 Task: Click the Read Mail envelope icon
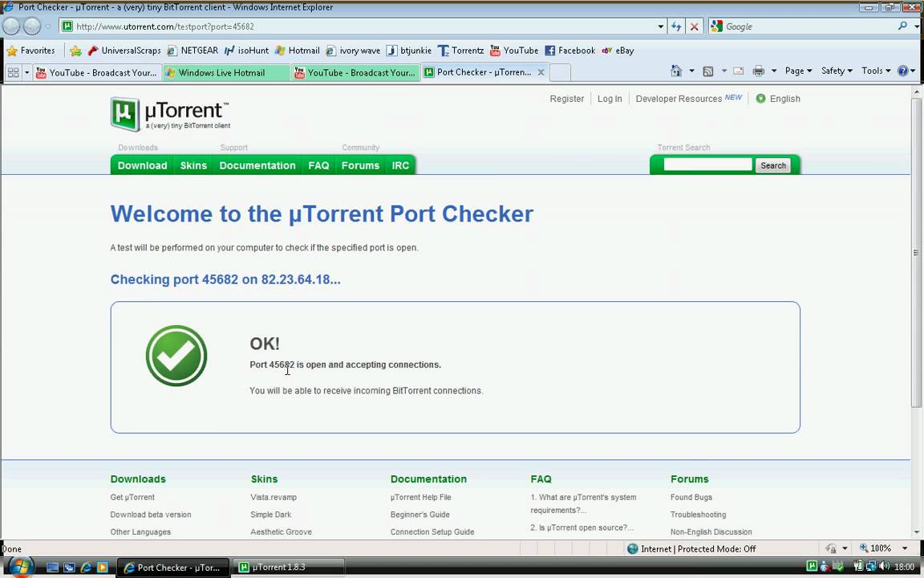[739, 71]
